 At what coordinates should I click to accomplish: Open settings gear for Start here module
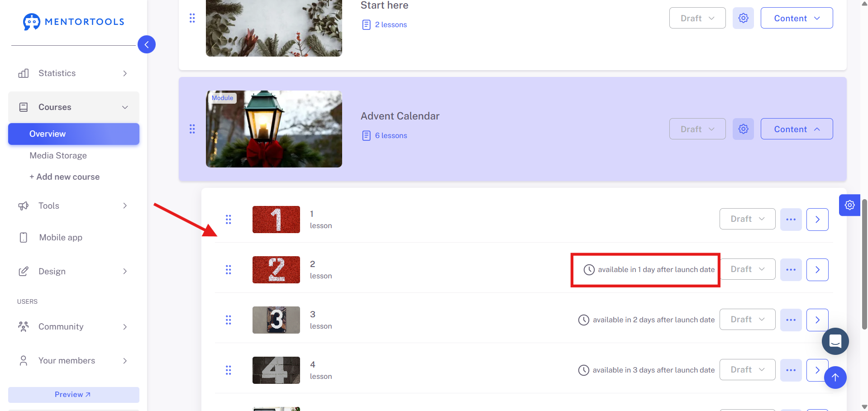[x=743, y=18]
